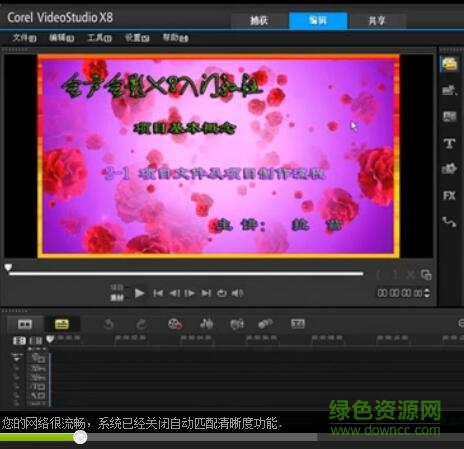Open the Edit menu (编辑)
Image resolution: width=464 pixels, height=449 pixels.
pyautogui.click(x=62, y=38)
